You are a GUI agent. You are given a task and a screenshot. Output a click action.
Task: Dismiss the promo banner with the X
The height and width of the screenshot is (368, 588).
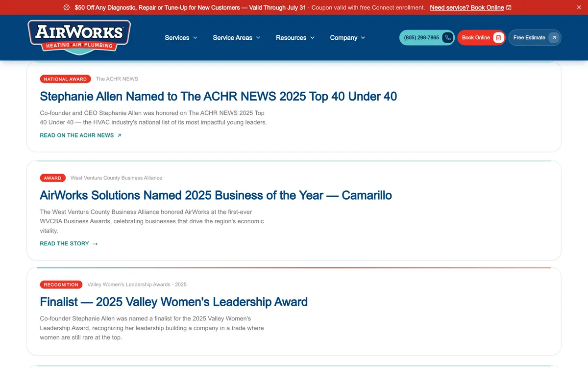579,7
